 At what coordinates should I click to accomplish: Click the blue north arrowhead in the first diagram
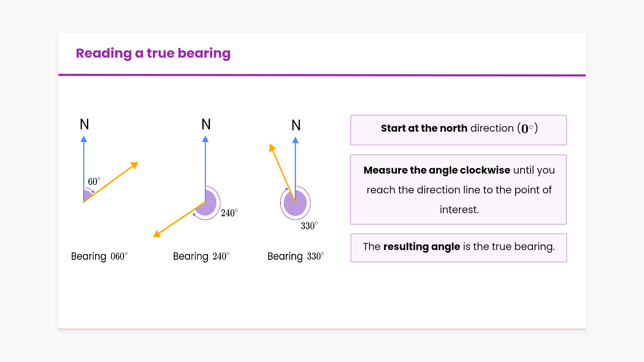[x=84, y=139]
